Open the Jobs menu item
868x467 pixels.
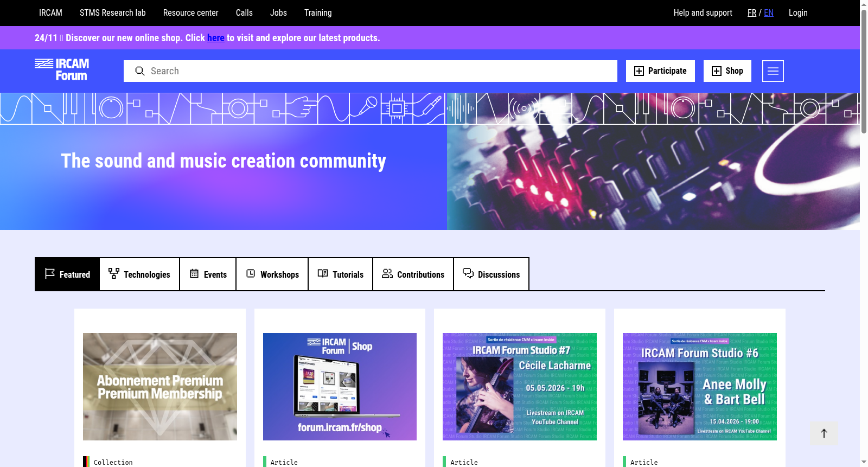(278, 12)
